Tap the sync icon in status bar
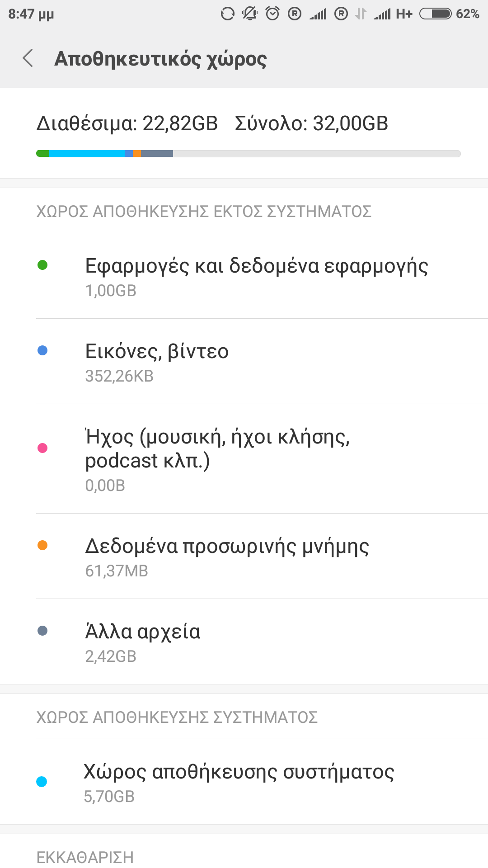This screenshot has width=488, height=868. pos(227,14)
